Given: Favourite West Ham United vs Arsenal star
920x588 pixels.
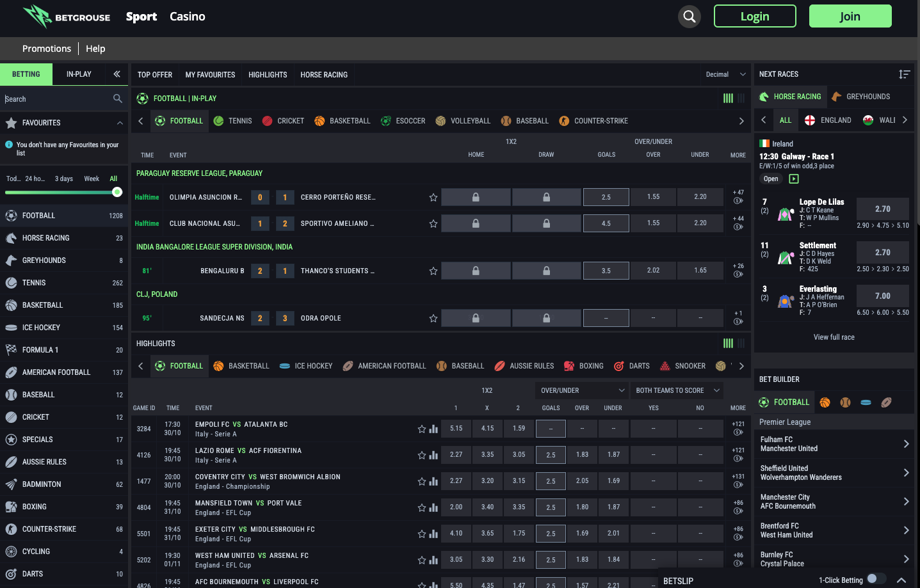Looking at the screenshot, I should point(422,560).
